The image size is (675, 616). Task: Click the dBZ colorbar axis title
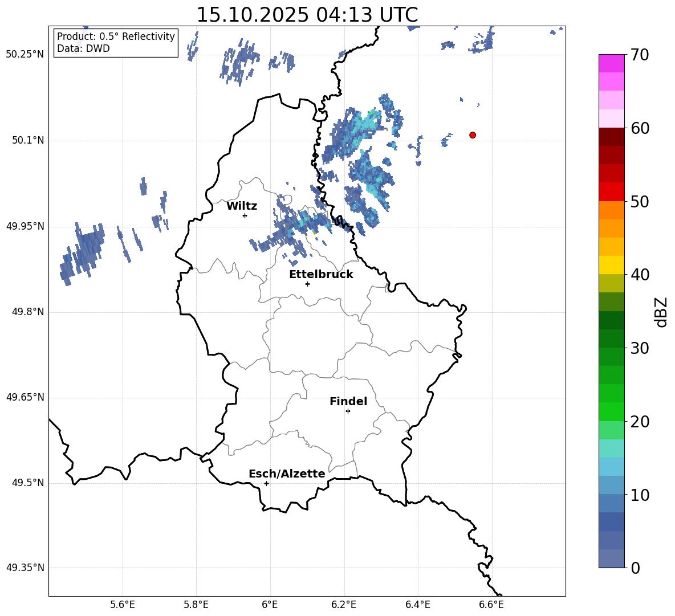[662, 312]
